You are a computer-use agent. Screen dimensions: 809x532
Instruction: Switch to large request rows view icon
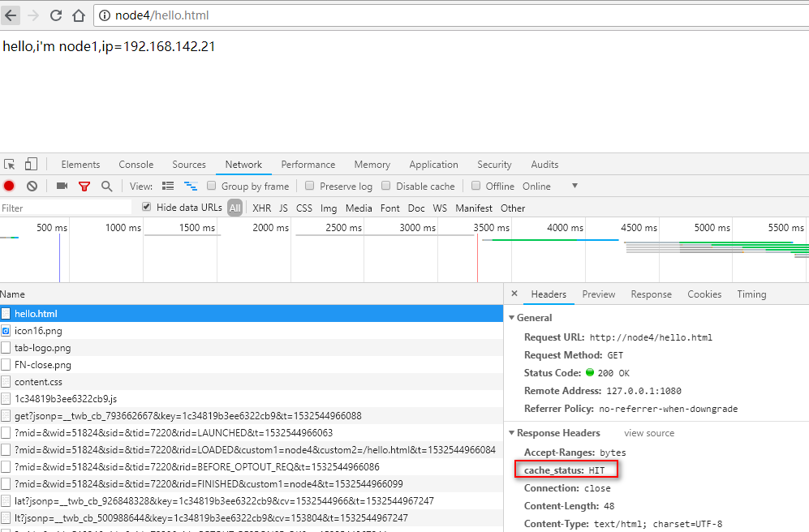pos(168,186)
